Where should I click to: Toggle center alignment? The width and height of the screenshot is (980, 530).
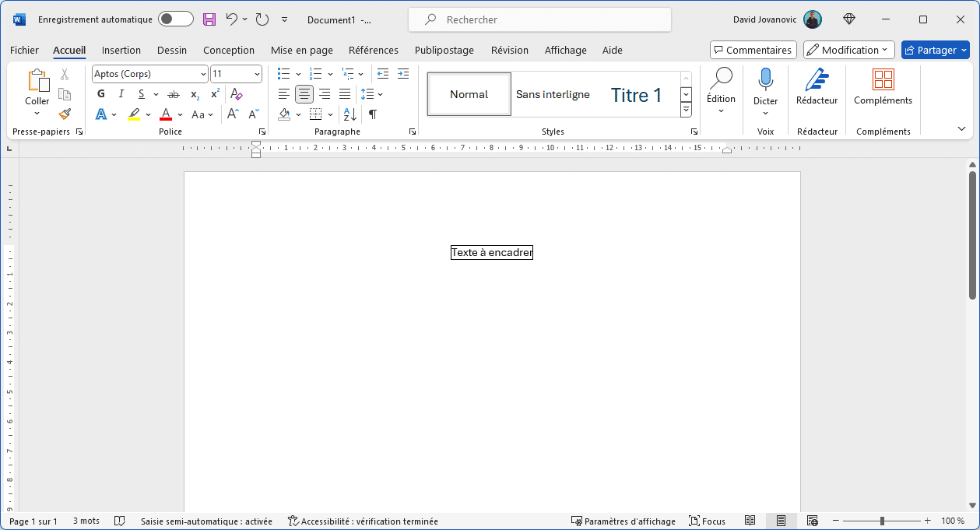click(x=304, y=94)
